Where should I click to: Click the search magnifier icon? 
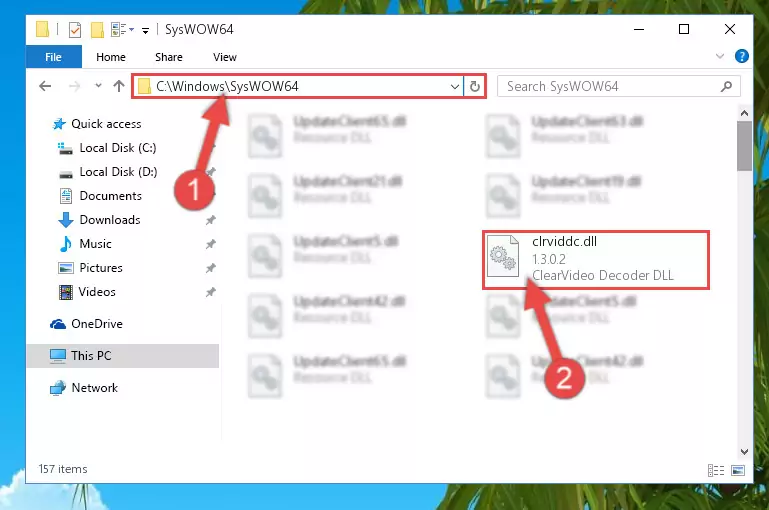click(726, 86)
